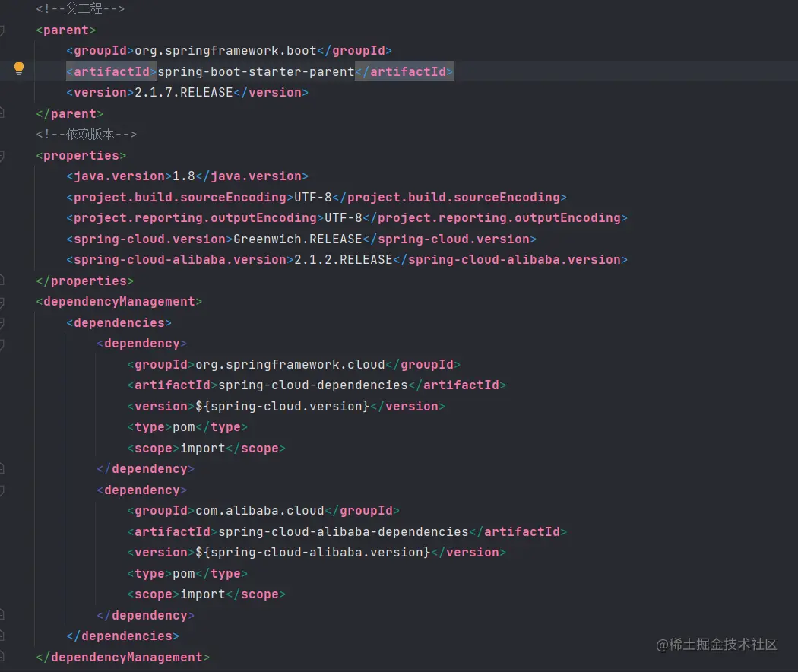Image resolution: width=798 pixels, height=672 pixels.
Task: Collapse the fold marker beside opening parent tag
Action: pos(2,30)
